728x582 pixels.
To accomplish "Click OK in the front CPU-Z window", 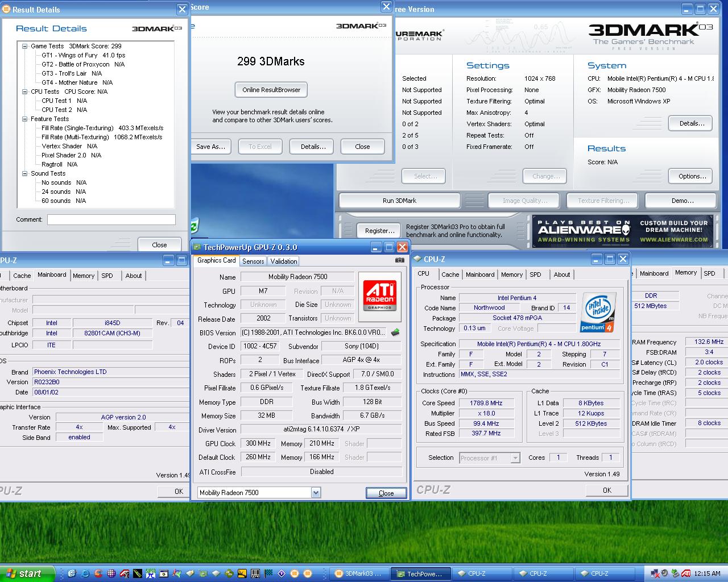I will (607, 490).
